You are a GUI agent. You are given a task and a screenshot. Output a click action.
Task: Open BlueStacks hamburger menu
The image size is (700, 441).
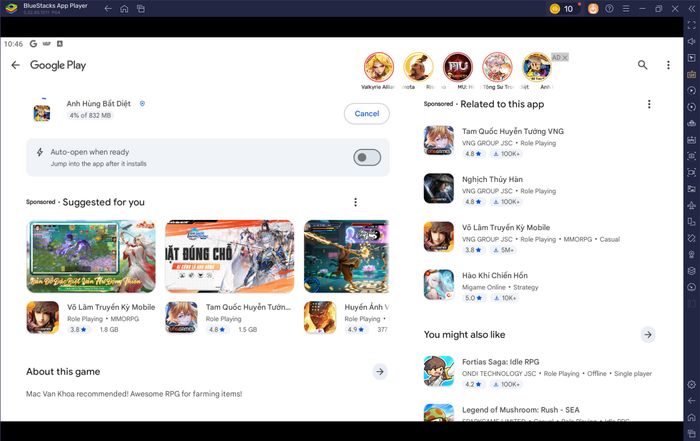click(x=626, y=8)
